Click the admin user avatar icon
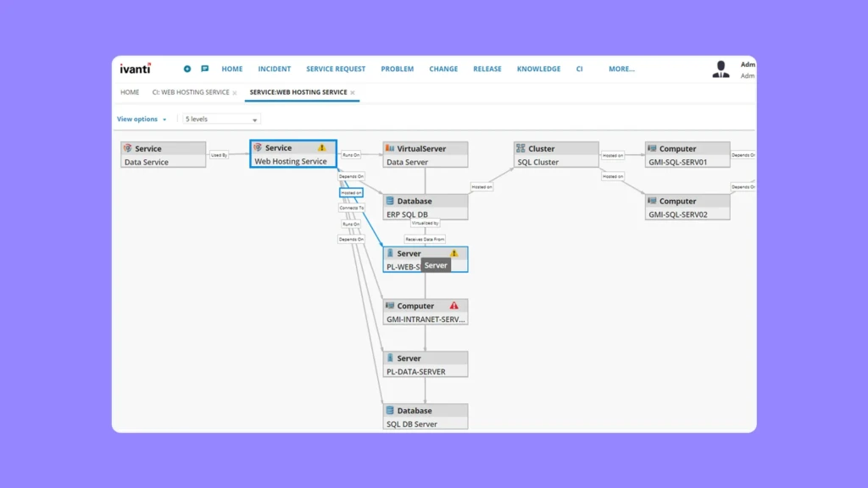The image size is (868, 488). [721, 69]
